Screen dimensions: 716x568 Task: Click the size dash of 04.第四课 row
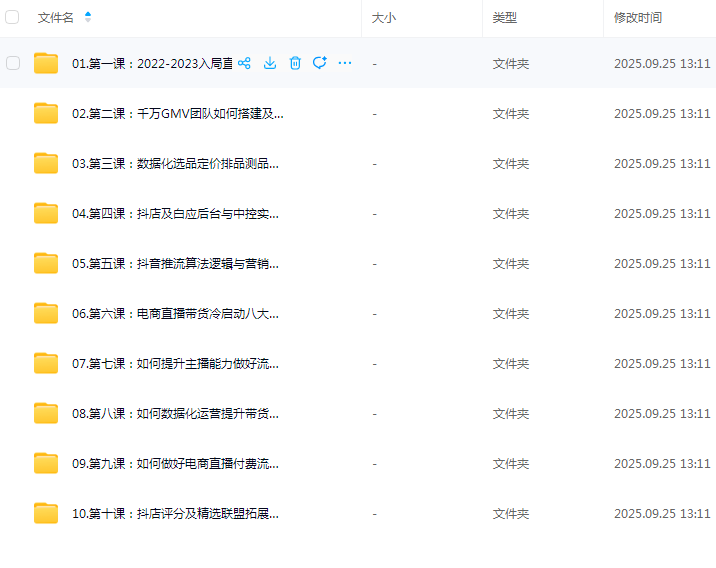click(x=374, y=214)
